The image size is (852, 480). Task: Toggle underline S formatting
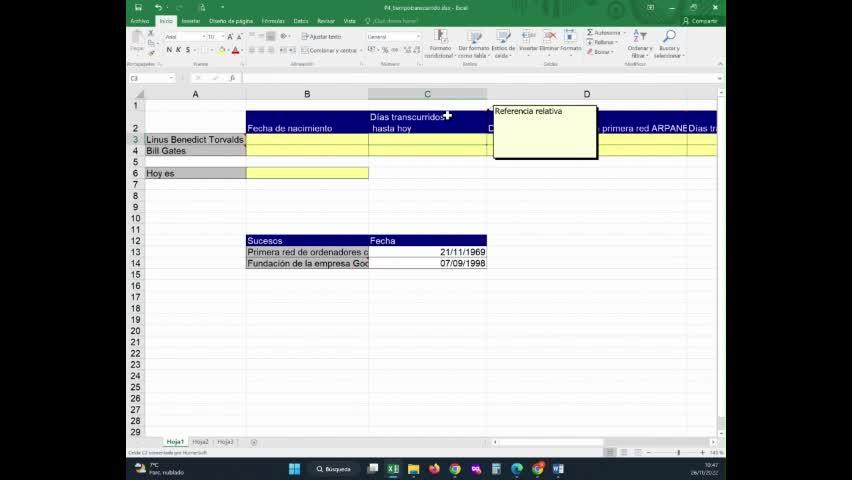188,50
